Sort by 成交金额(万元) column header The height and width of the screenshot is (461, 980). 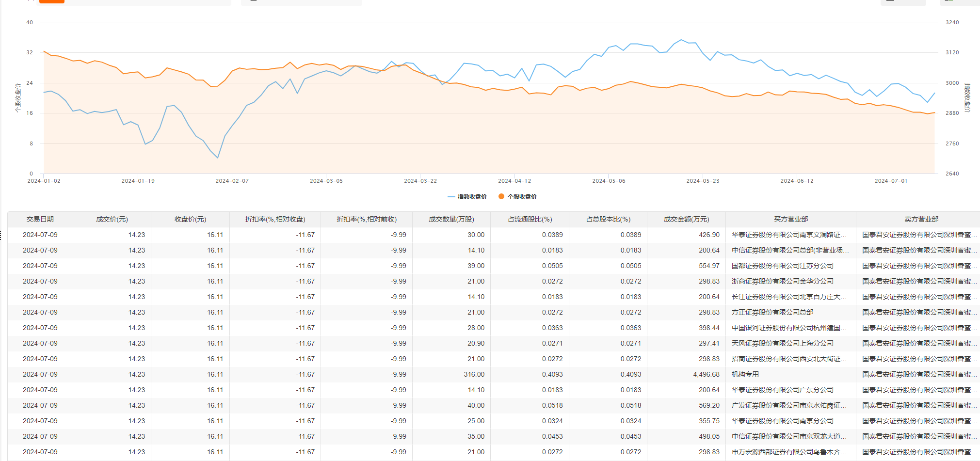tap(686, 219)
